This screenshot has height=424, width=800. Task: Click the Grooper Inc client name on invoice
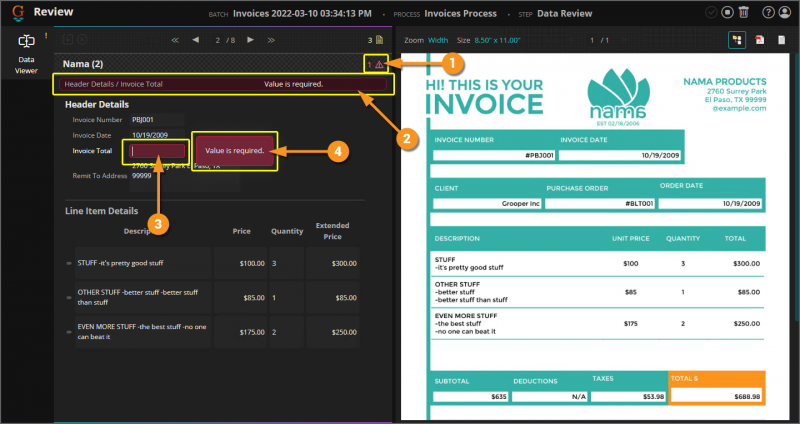[520, 203]
